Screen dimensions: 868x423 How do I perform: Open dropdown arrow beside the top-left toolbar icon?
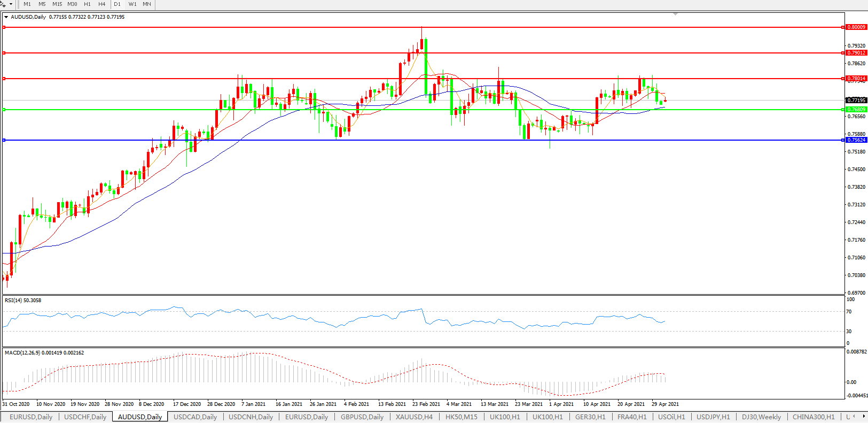[x=11, y=4]
